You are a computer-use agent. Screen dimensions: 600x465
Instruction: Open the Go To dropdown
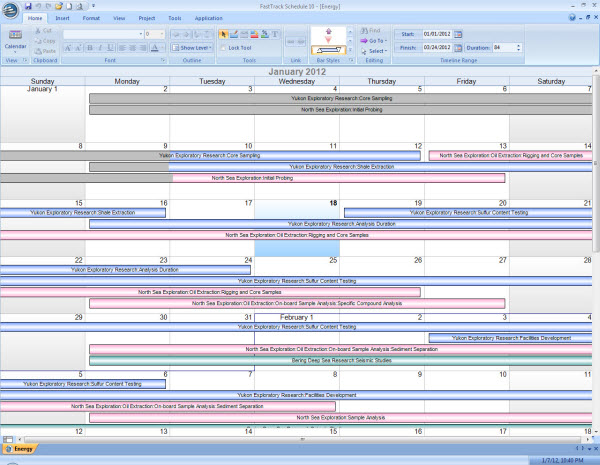point(375,41)
